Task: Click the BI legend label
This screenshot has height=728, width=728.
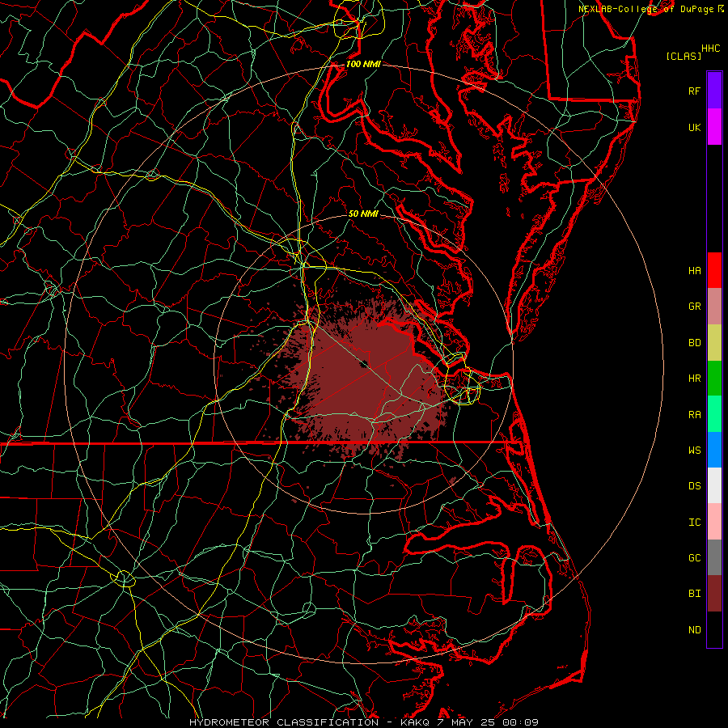Action: [694, 594]
